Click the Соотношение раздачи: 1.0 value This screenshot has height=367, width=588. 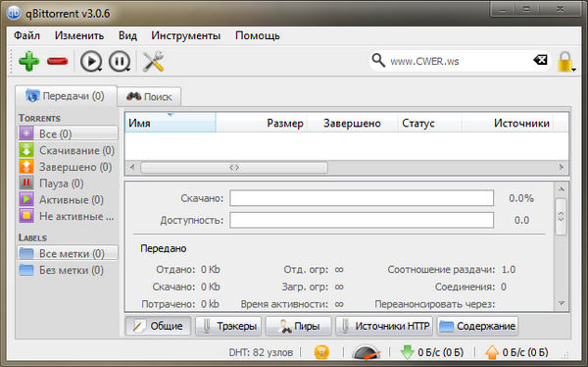coord(508,269)
